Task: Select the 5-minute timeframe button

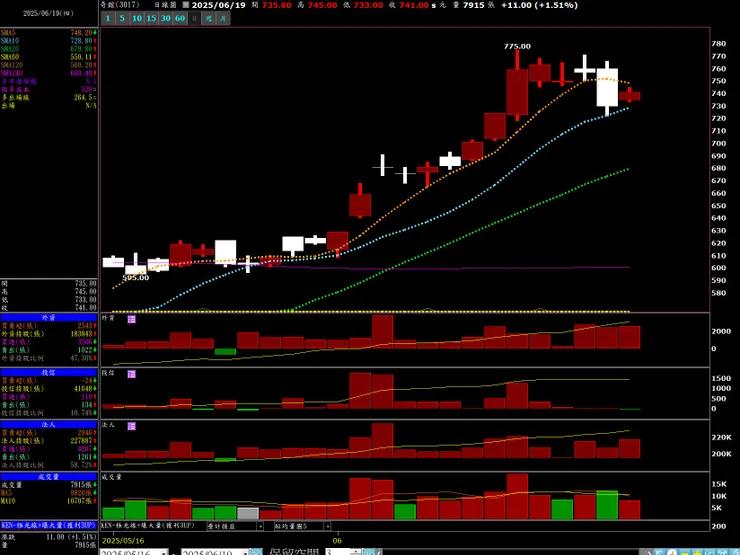Action: pos(122,18)
